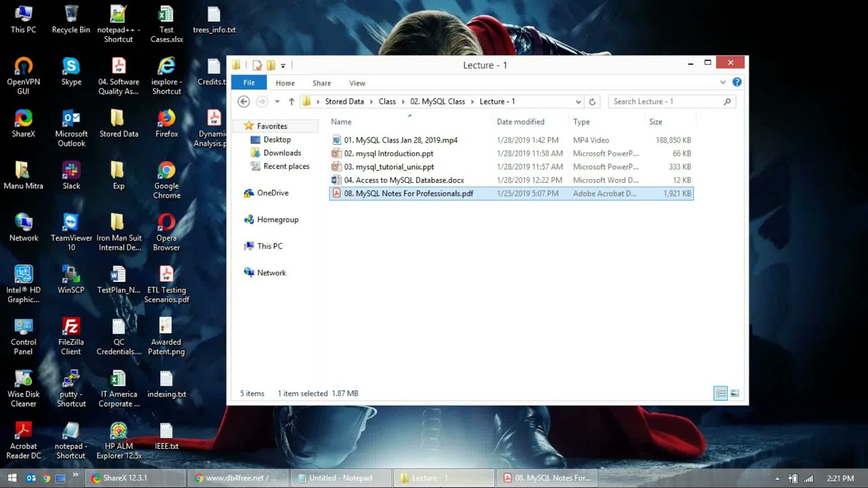Open Downloads in navigation pane
The image size is (868, 488).
click(x=281, y=153)
